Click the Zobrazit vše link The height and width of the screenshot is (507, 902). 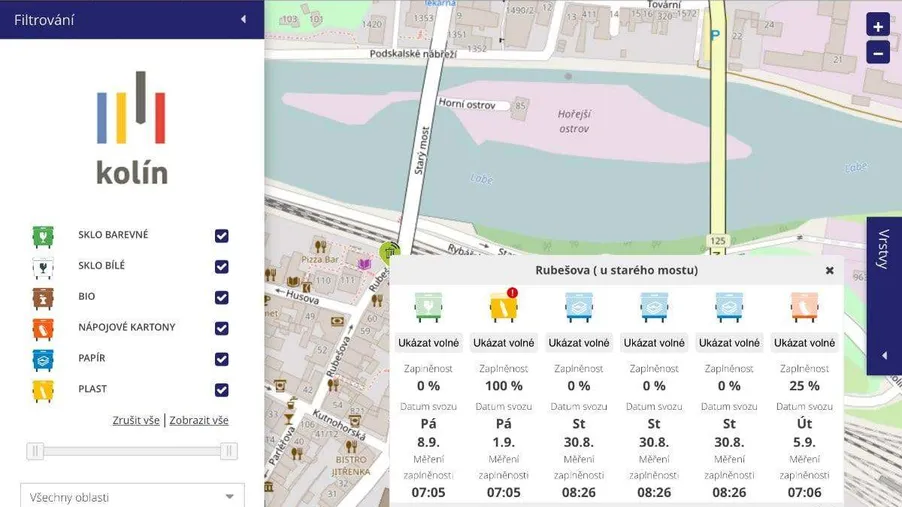click(x=199, y=421)
